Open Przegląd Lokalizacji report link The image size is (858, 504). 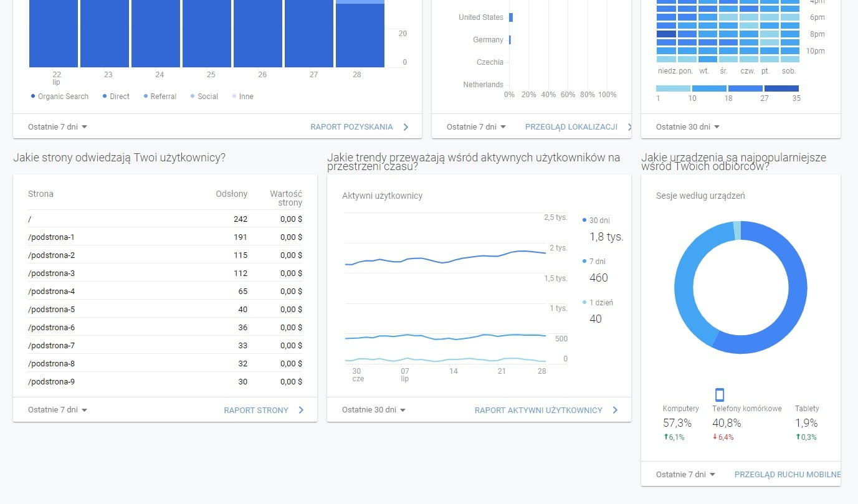(x=571, y=127)
